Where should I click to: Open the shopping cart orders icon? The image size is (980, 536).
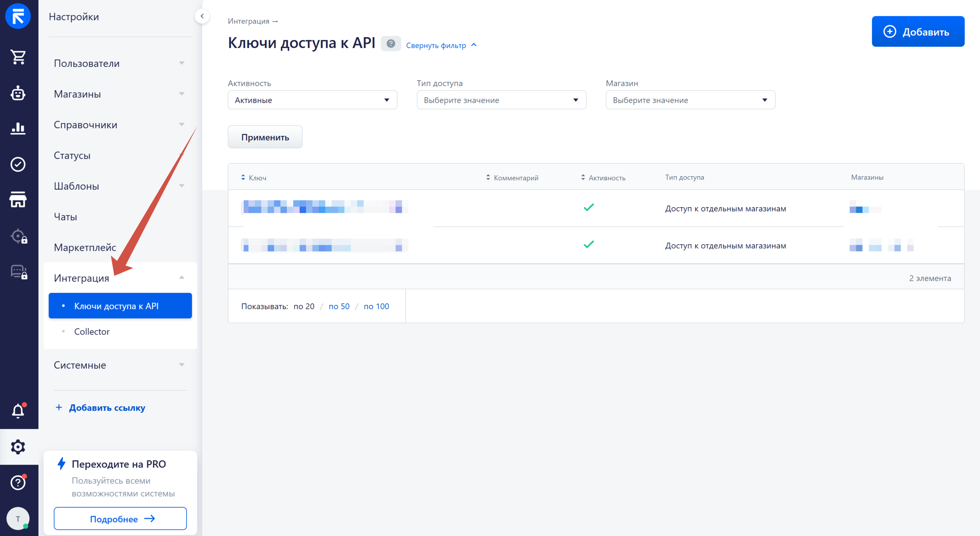click(18, 57)
